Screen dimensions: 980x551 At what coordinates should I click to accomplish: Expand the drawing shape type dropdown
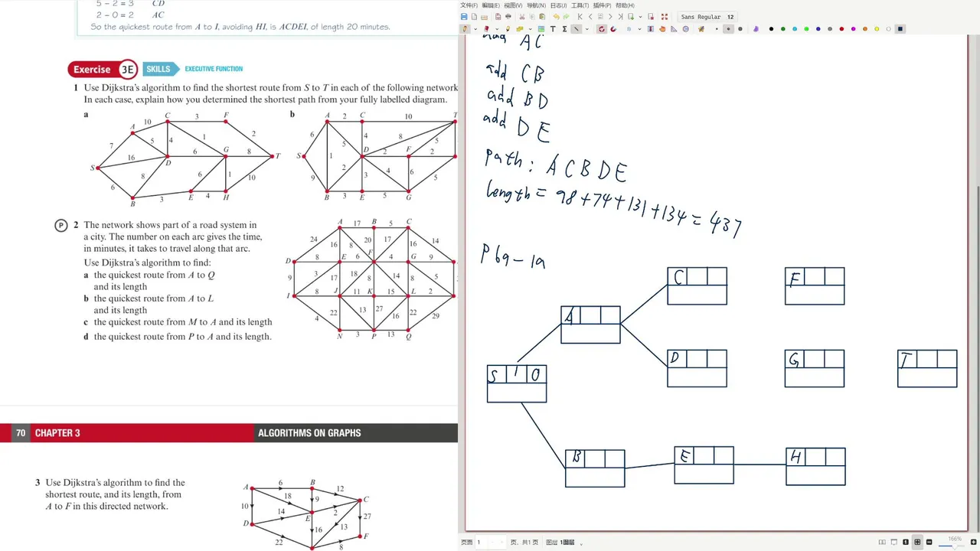pyautogui.click(x=586, y=29)
